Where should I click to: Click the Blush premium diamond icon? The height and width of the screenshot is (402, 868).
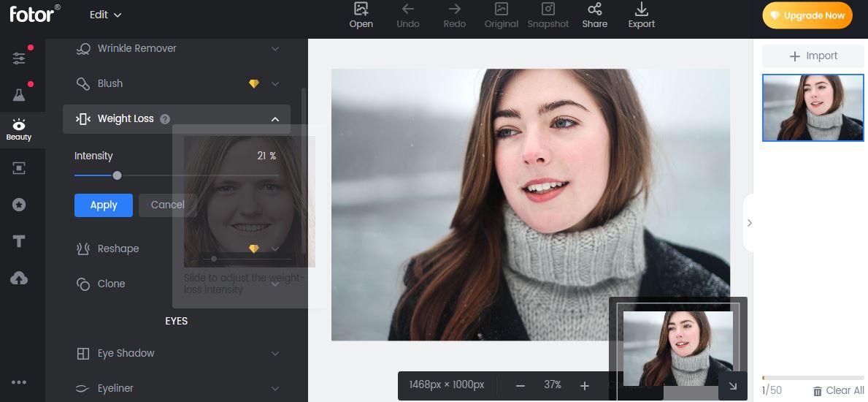[x=253, y=84]
